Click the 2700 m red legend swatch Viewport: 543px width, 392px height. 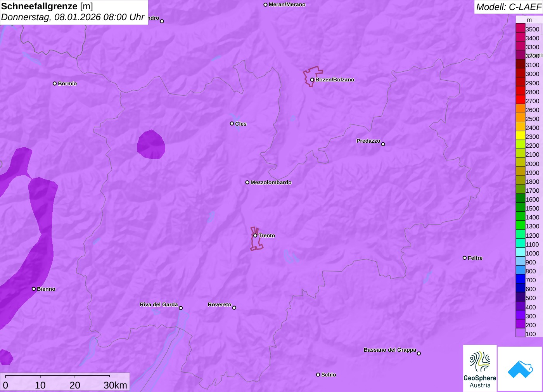(x=520, y=100)
